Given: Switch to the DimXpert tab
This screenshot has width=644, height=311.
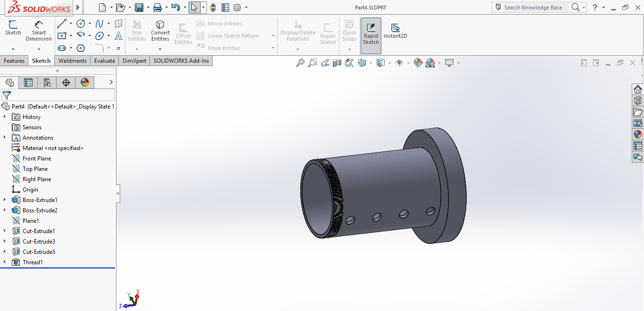Looking at the screenshot, I should pos(134,61).
